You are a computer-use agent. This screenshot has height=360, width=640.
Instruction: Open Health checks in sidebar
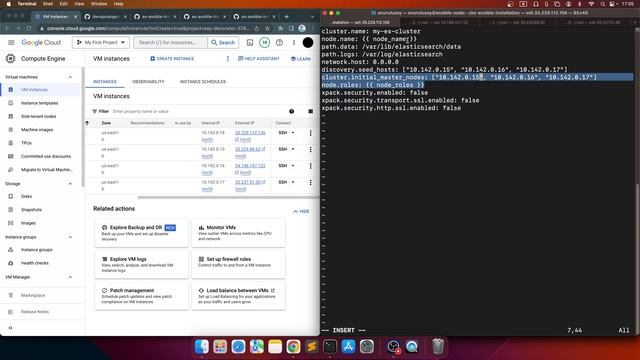[35, 263]
